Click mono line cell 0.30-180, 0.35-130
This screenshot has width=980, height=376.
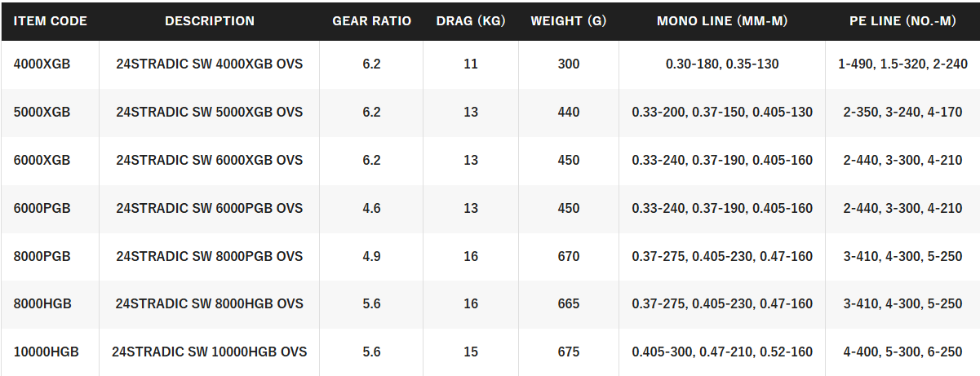pyautogui.click(x=722, y=64)
